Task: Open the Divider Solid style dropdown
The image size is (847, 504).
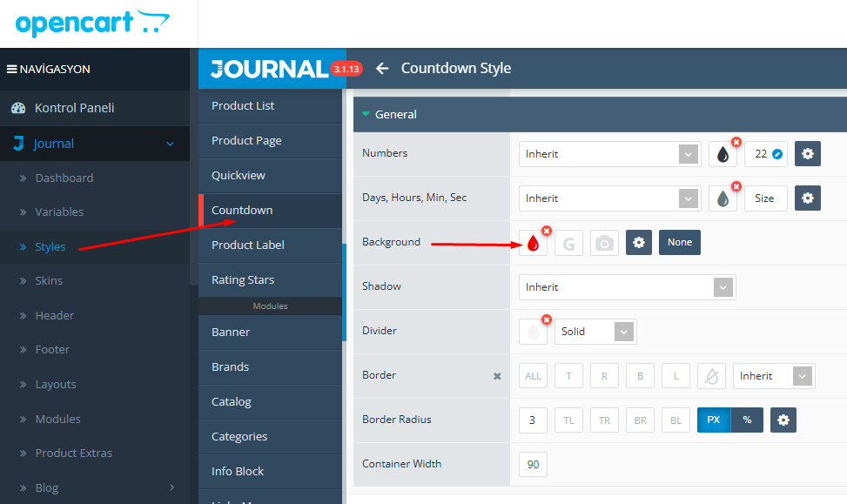Action: (595, 332)
